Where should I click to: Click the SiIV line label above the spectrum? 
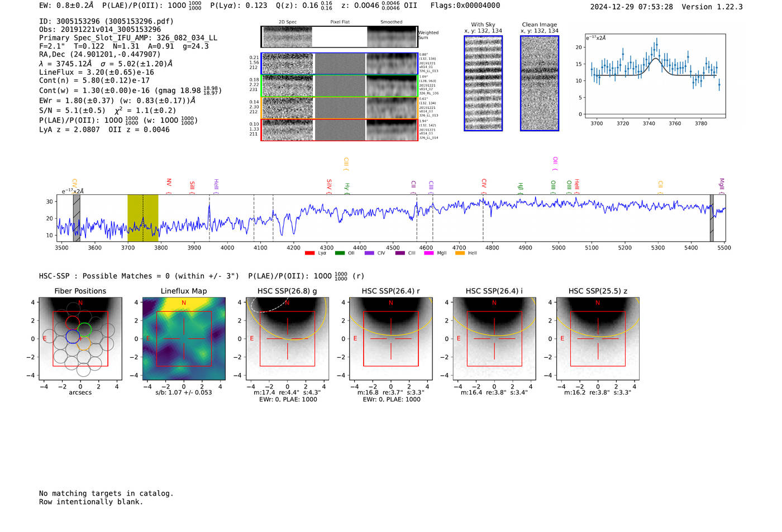pos(329,185)
